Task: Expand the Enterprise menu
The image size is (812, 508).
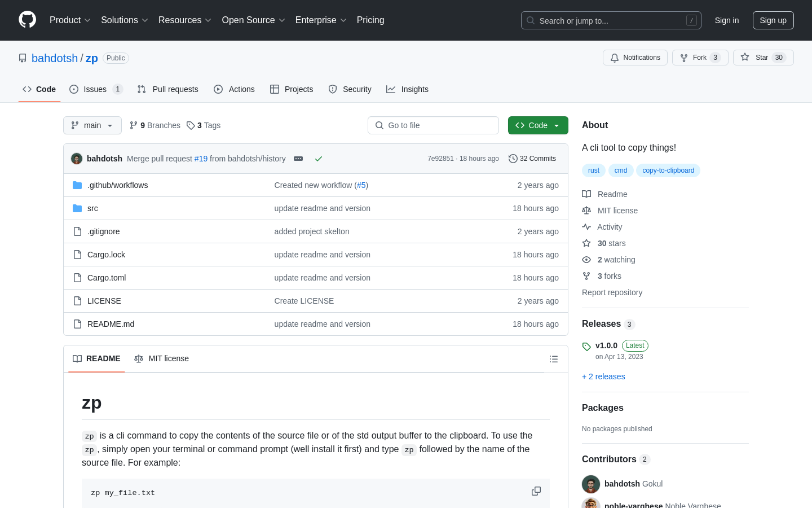Action: [321, 20]
